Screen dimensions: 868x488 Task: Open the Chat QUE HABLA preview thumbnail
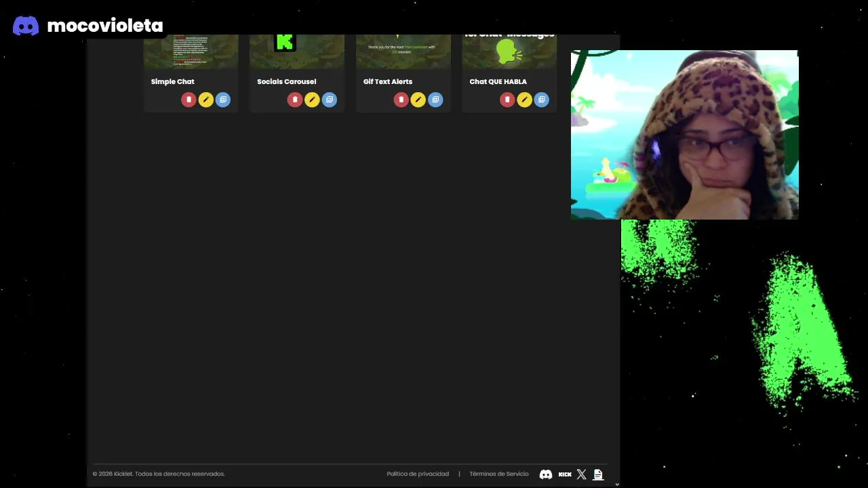[x=509, y=52]
